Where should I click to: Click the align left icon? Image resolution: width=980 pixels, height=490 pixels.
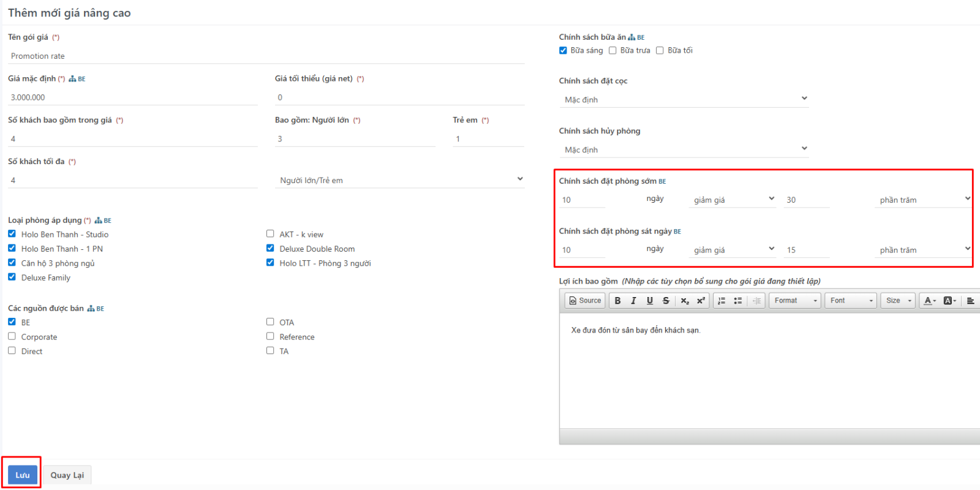point(971,301)
